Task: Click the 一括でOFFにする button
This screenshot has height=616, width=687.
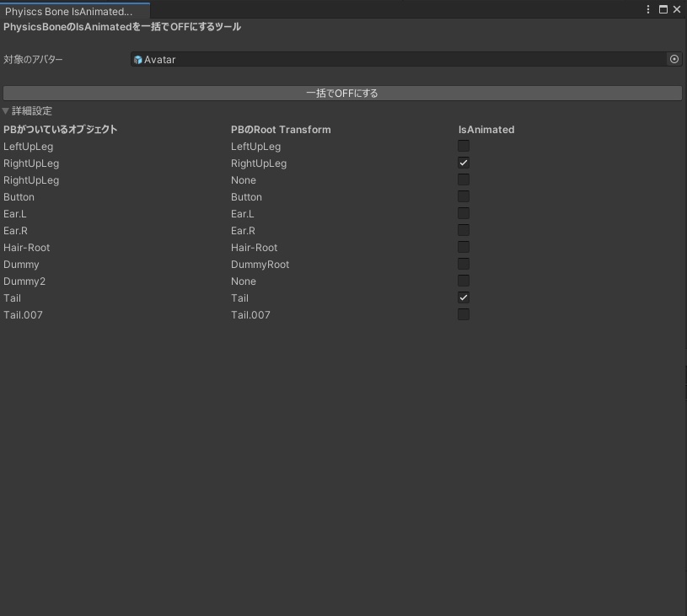Action: click(343, 93)
